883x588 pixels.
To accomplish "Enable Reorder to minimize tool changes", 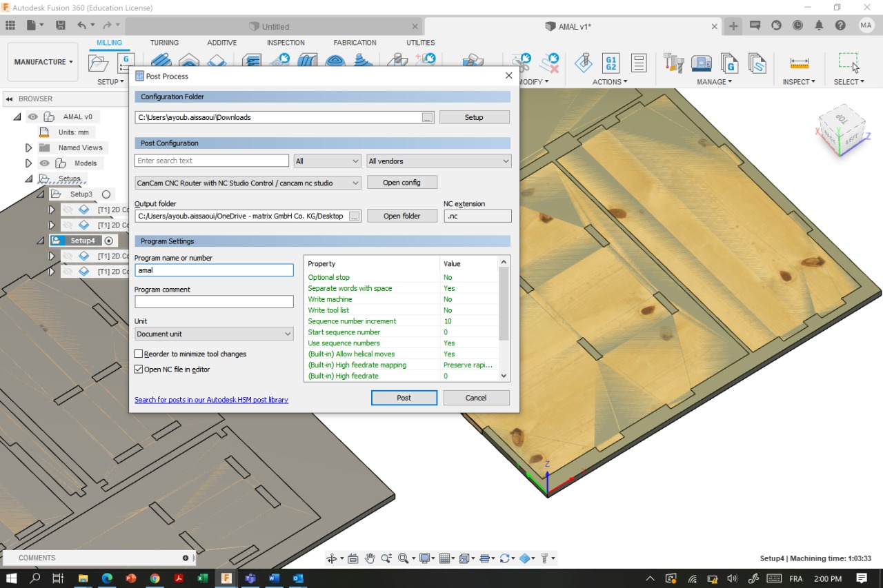I will coord(139,354).
